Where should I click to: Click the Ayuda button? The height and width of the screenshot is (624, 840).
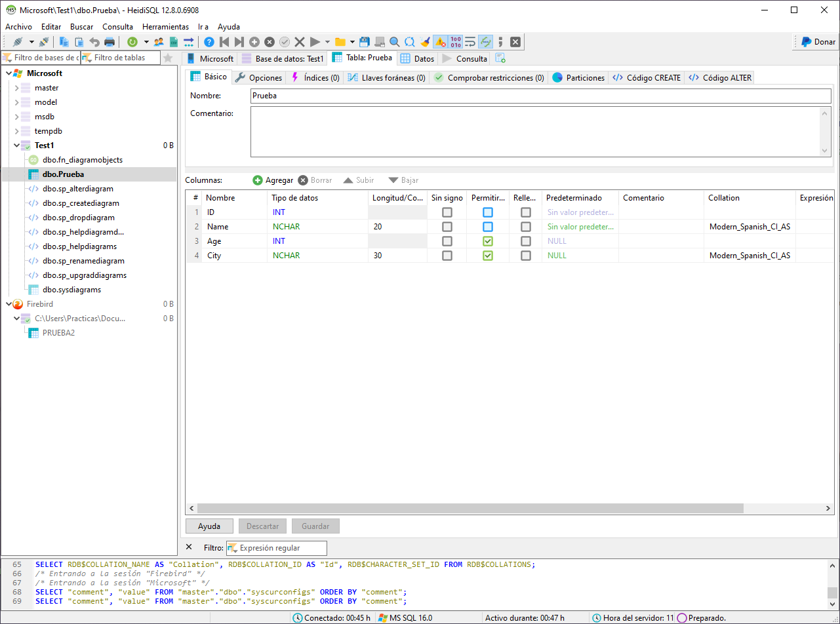click(x=209, y=526)
